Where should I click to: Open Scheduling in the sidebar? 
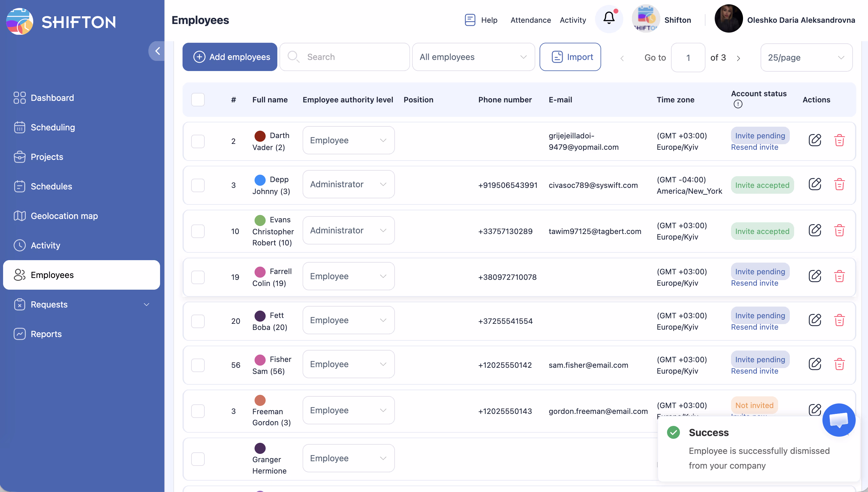click(53, 127)
